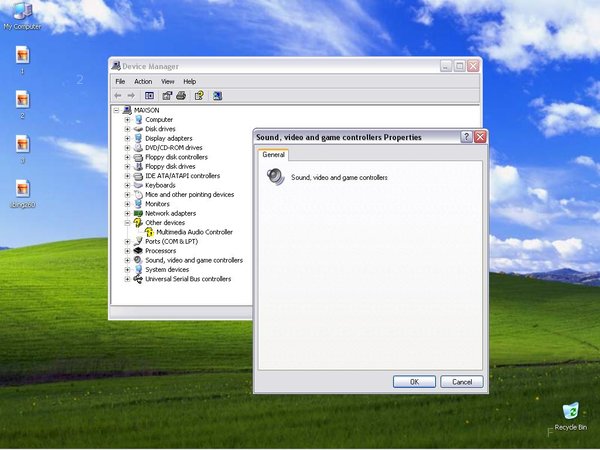Collapse the Other devices node
Image resolution: width=600 pixels, height=450 pixels.
(127, 223)
